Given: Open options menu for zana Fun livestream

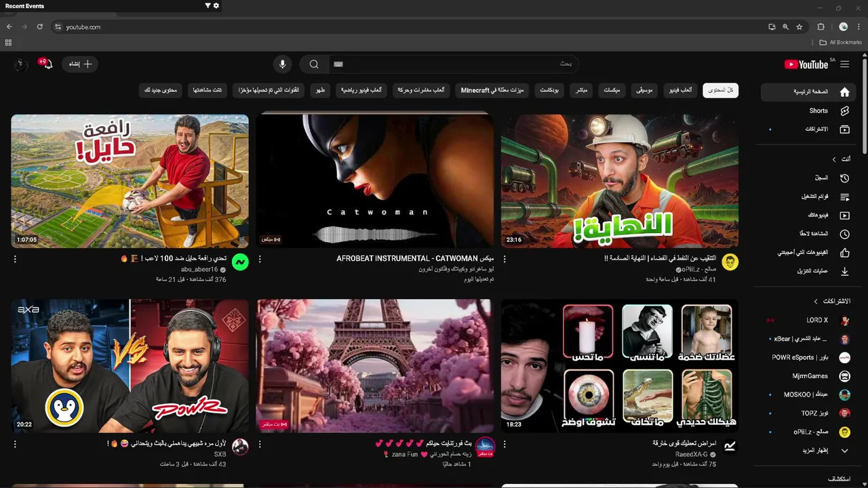Looking at the screenshot, I should tap(260, 445).
